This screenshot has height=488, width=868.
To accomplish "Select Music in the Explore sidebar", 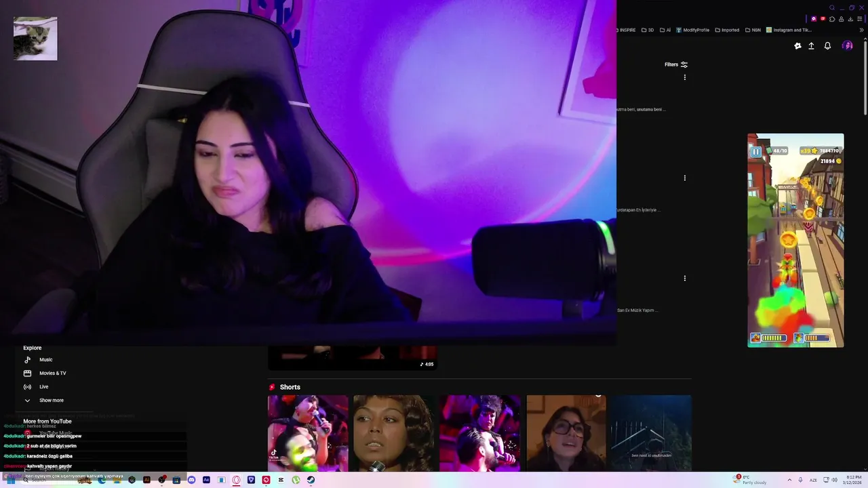I will click(x=38, y=360).
